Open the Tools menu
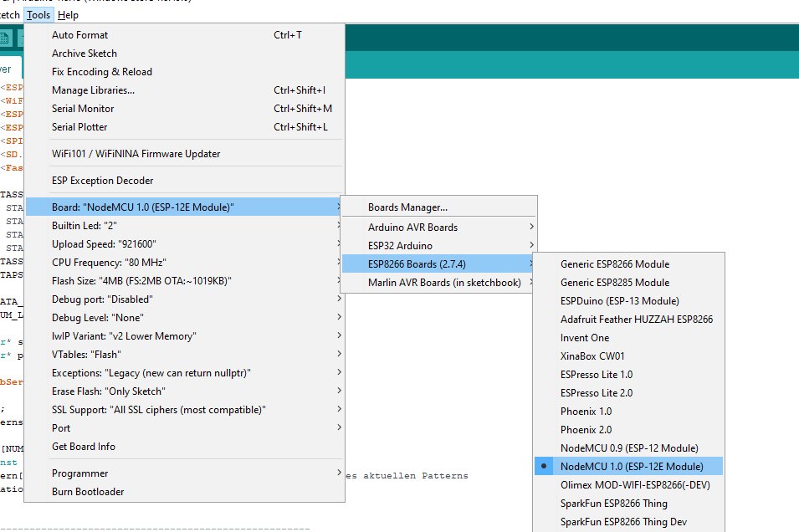The width and height of the screenshot is (799, 532). (x=38, y=14)
